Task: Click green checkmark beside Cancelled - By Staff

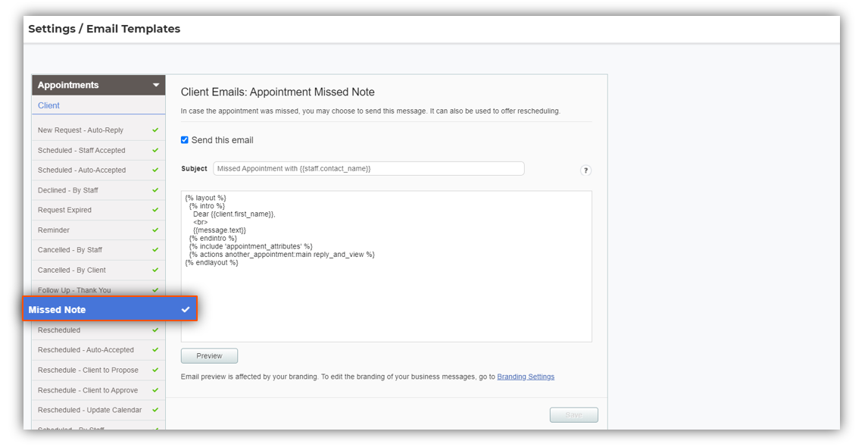Action: pyautogui.click(x=155, y=250)
